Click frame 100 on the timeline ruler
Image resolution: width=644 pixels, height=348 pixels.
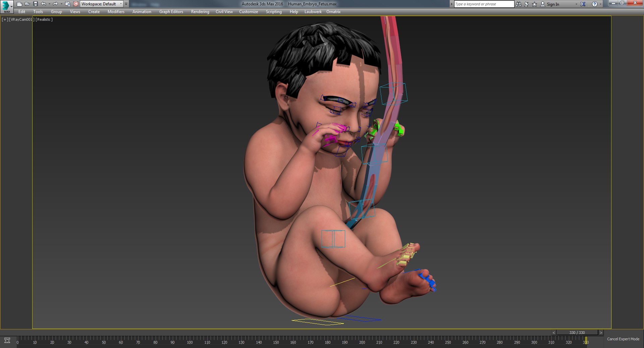point(190,342)
